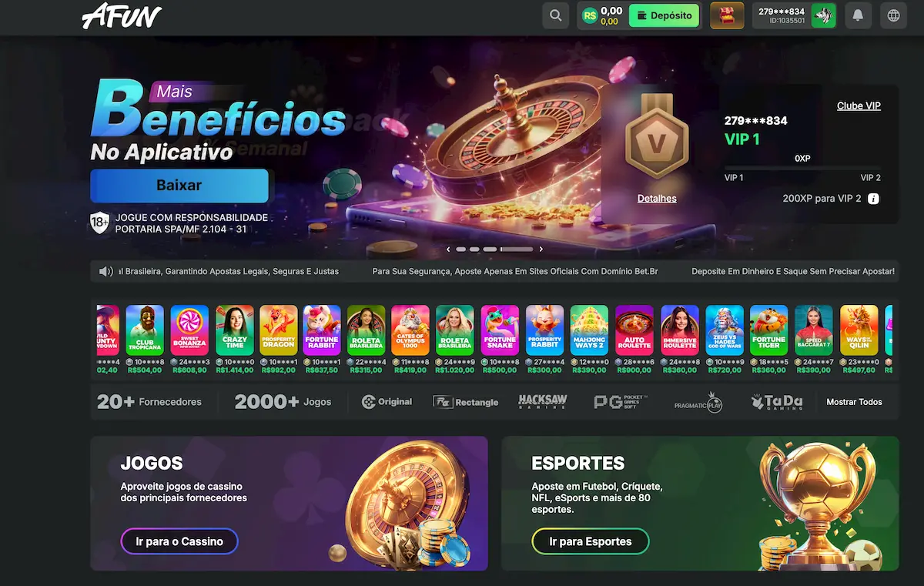Click Ir para o Cassino button

[179, 541]
